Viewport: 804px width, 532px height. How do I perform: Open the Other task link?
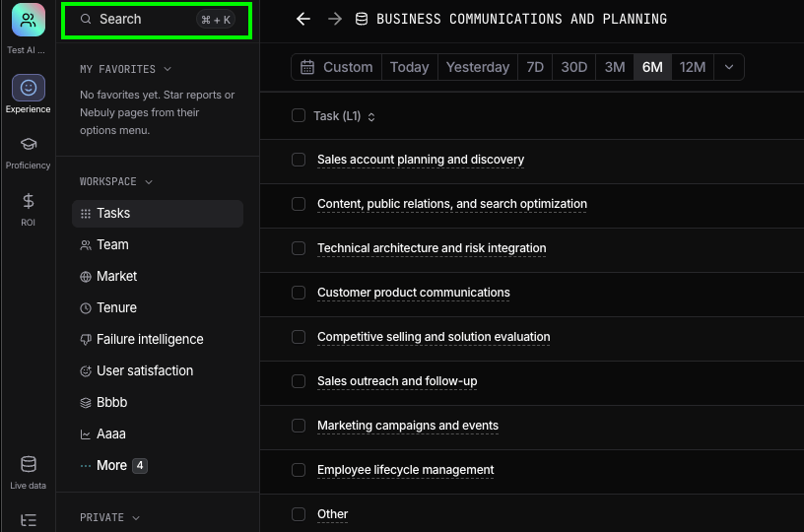coord(332,514)
